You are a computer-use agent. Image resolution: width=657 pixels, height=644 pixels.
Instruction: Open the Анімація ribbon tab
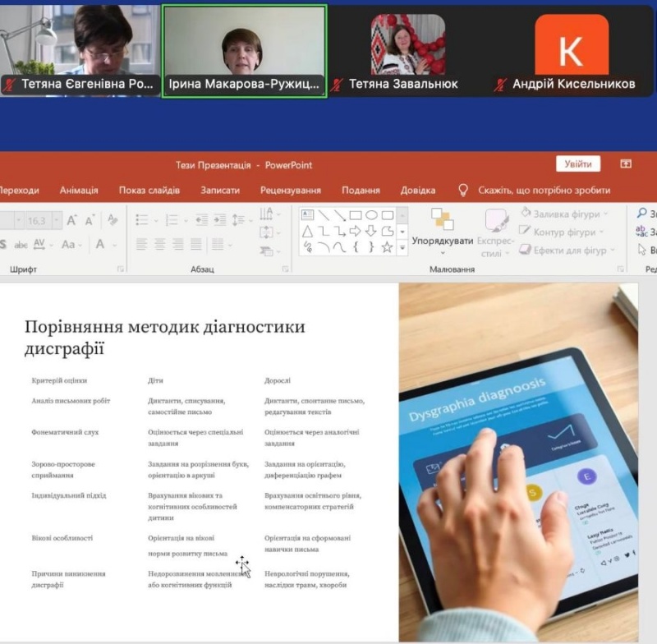pos(79,191)
